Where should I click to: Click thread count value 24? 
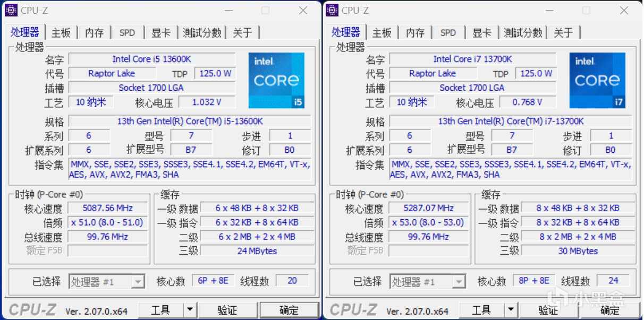point(613,281)
